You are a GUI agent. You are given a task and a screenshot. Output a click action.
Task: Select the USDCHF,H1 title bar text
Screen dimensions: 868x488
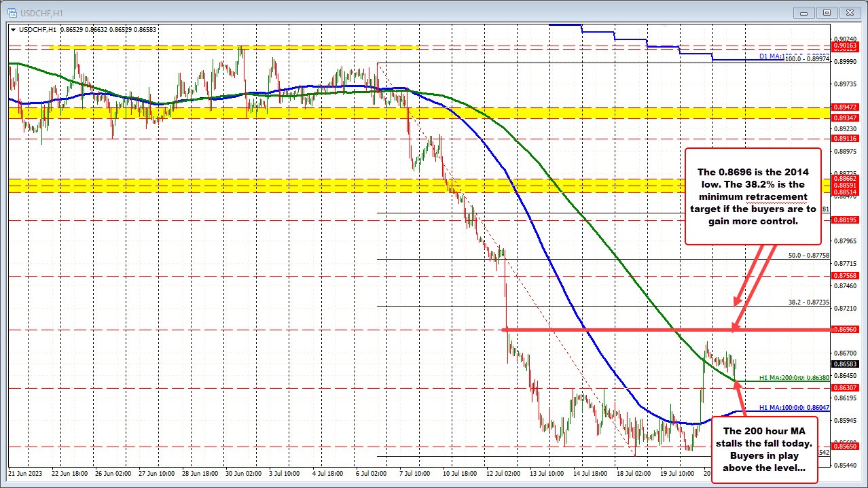click(41, 12)
